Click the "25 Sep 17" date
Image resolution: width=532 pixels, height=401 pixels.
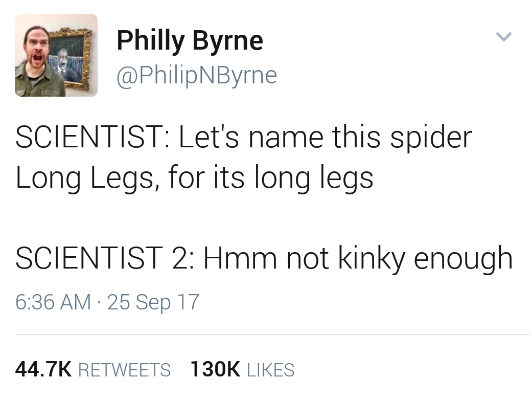pyautogui.click(x=153, y=302)
